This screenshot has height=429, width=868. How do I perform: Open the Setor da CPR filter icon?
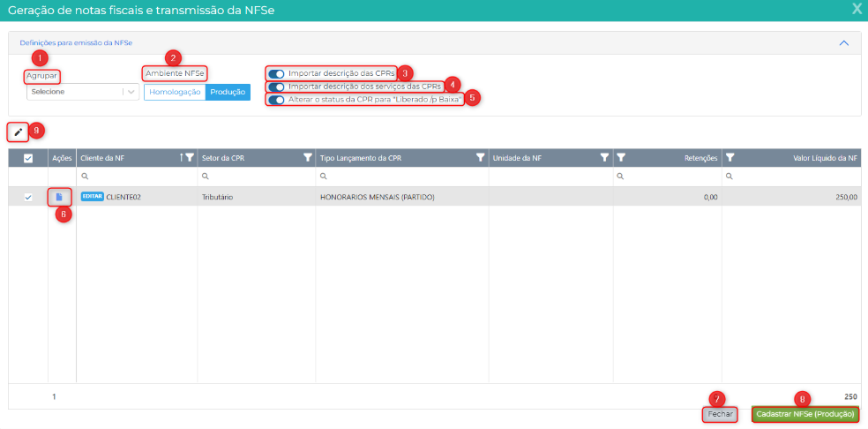[x=308, y=158]
